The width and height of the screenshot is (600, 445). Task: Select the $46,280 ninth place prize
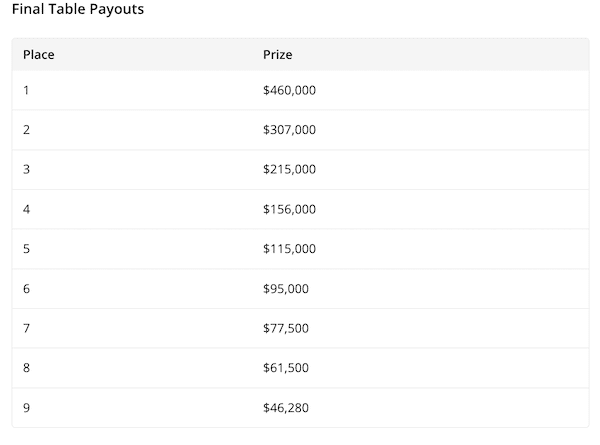click(286, 408)
